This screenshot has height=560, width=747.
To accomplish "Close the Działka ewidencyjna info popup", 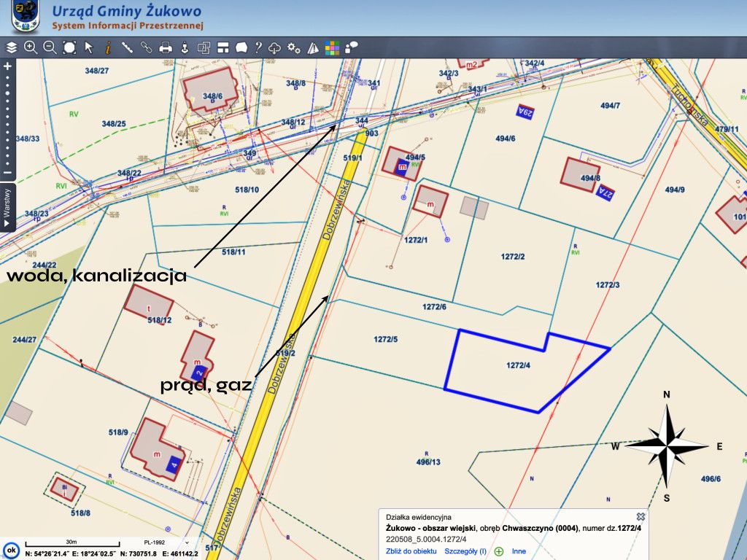I will tap(640, 516).
